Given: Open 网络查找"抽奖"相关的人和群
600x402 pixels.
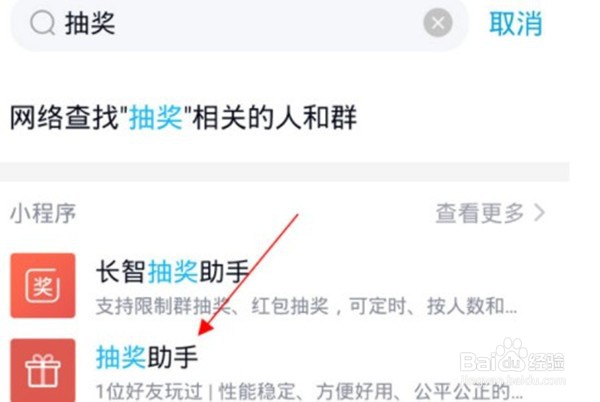Looking at the screenshot, I should click(183, 117).
